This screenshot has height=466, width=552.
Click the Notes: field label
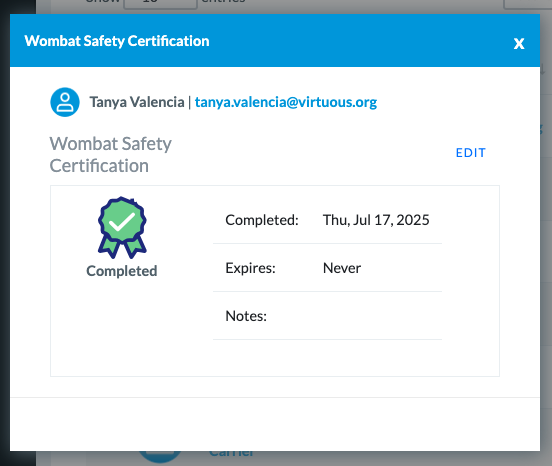(246, 316)
